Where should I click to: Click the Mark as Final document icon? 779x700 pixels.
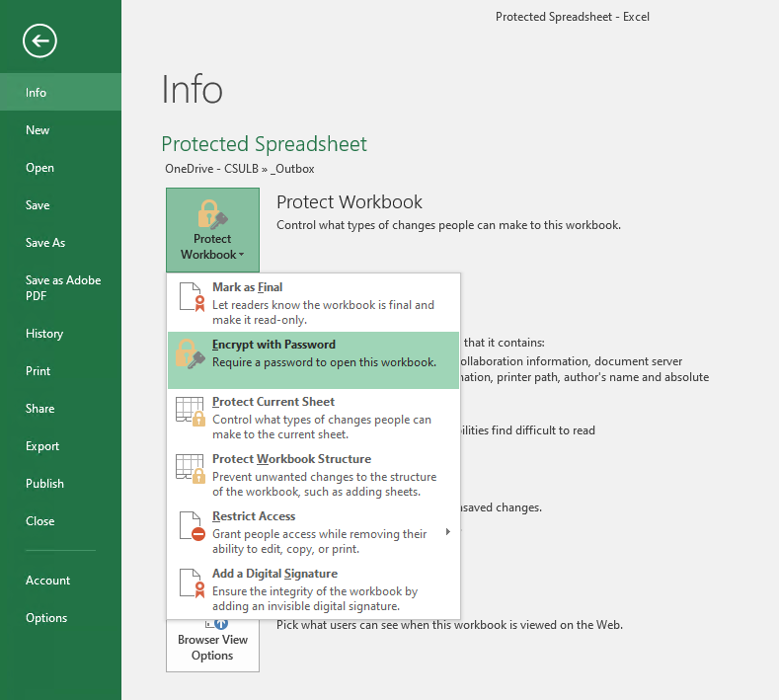click(193, 296)
